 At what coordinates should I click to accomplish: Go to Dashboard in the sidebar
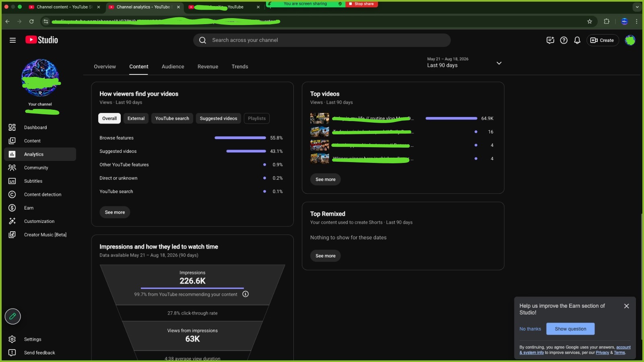(x=40, y=128)
